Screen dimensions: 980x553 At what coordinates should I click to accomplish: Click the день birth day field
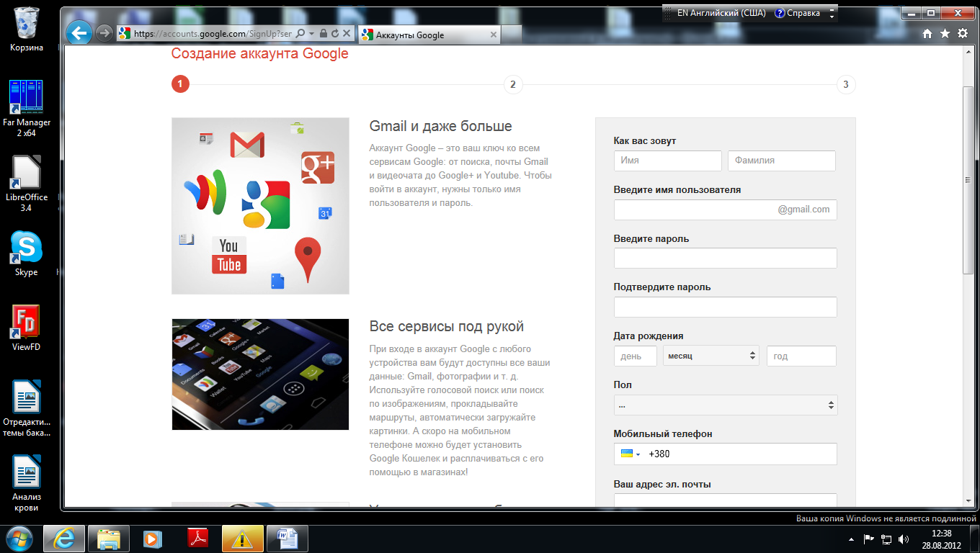click(636, 356)
